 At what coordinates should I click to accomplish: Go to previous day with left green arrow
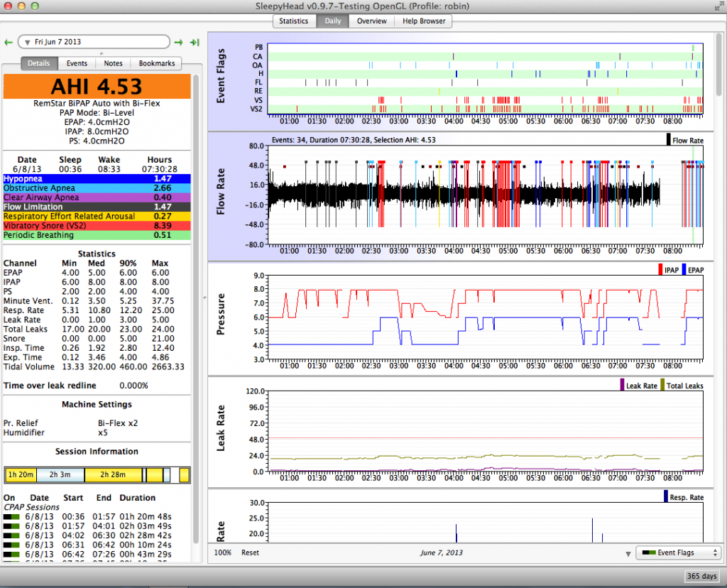[9, 43]
